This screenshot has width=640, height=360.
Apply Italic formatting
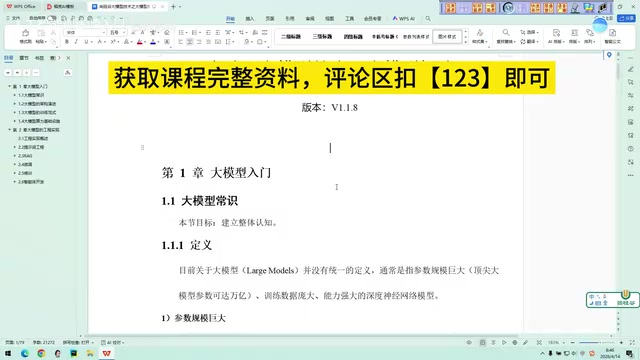click(x=76, y=42)
